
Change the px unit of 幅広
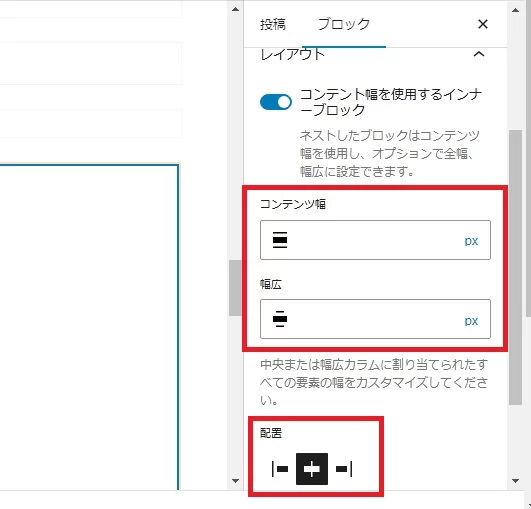click(471, 321)
